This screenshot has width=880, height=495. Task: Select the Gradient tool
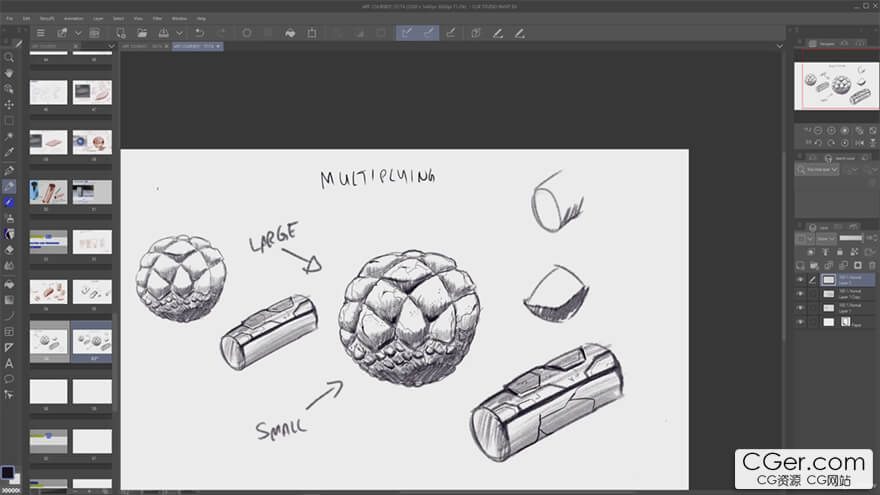point(9,300)
